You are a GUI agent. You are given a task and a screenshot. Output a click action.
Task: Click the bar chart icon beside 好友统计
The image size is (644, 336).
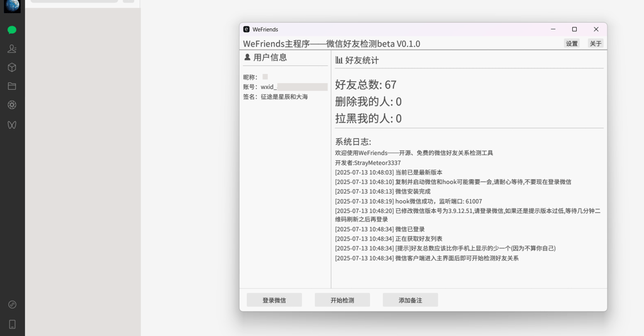339,60
